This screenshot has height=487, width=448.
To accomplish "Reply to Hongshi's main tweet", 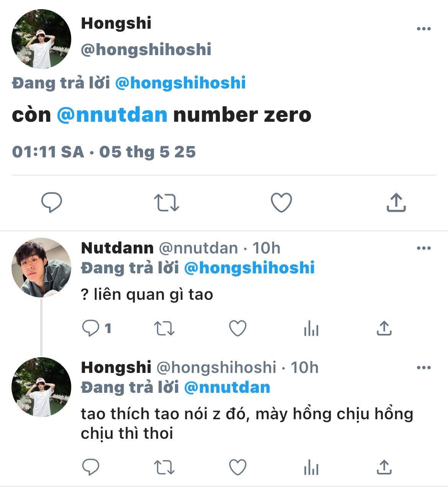I will tap(52, 203).
